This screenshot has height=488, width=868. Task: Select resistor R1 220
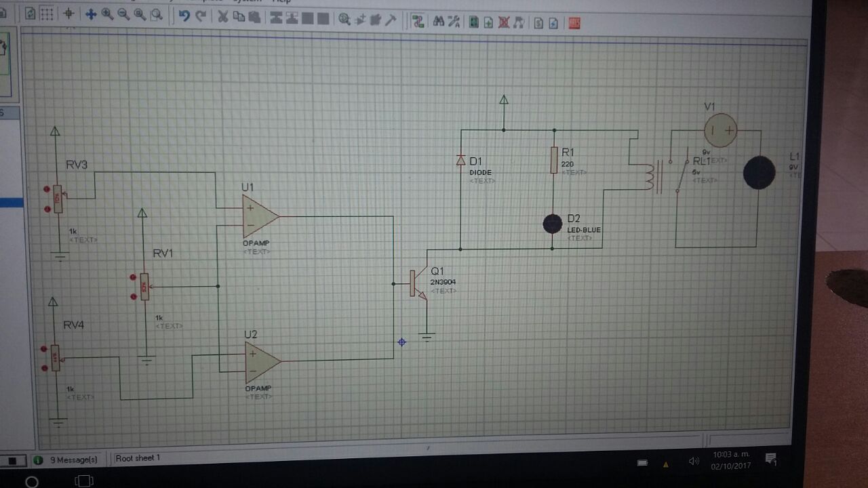[x=553, y=160]
